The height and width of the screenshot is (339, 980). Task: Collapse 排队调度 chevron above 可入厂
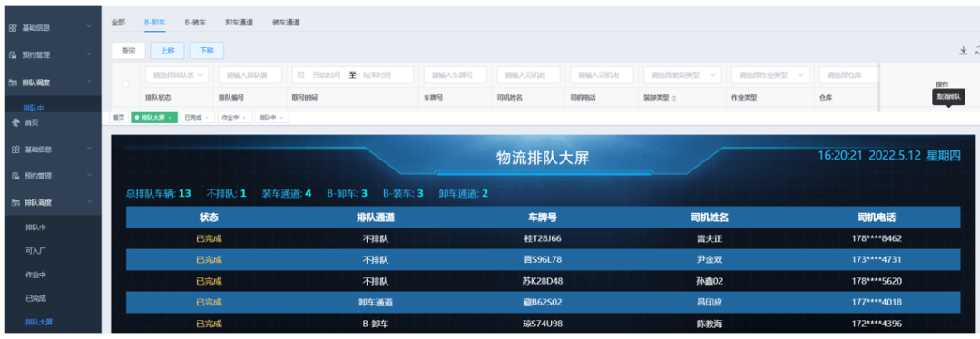point(89,201)
